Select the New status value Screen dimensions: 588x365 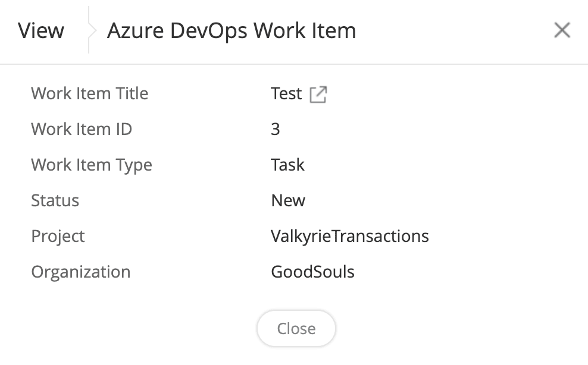point(288,200)
